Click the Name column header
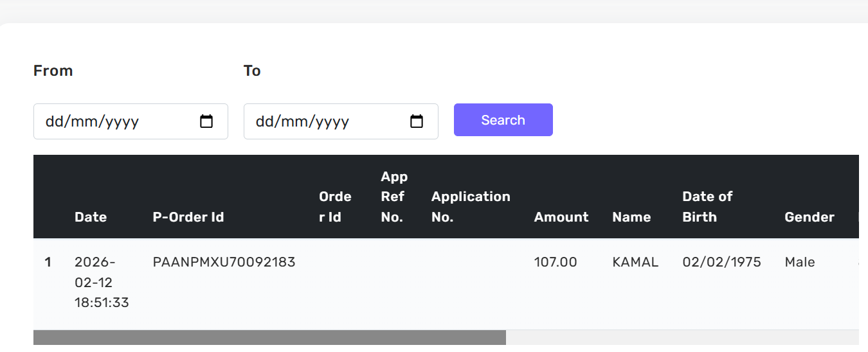The height and width of the screenshot is (352, 868). coord(631,217)
